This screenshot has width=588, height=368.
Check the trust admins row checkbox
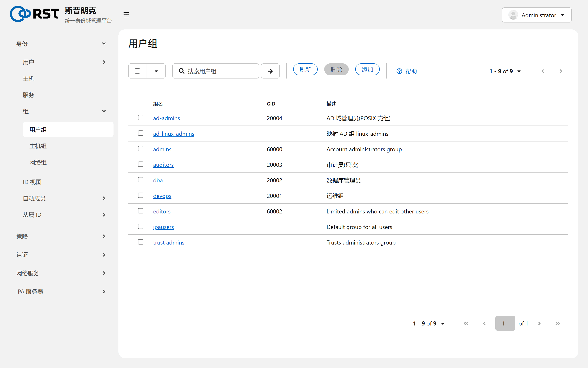point(140,242)
